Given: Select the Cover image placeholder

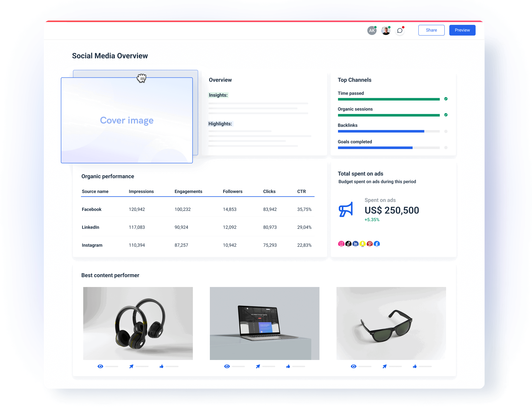Looking at the screenshot, I should coord(127,120).
